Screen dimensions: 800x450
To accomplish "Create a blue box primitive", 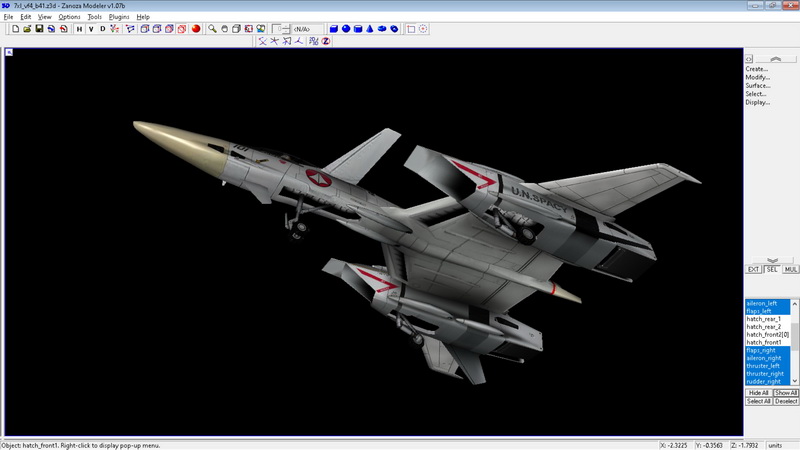I will click(334, 29).
